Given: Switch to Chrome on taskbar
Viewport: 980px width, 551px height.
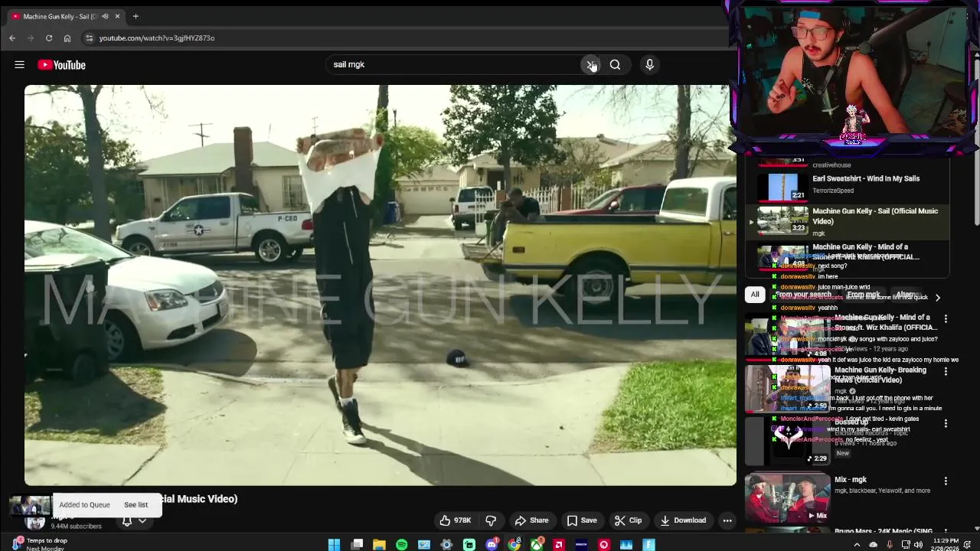Looking at the screenshot, I should coord(514,545).
